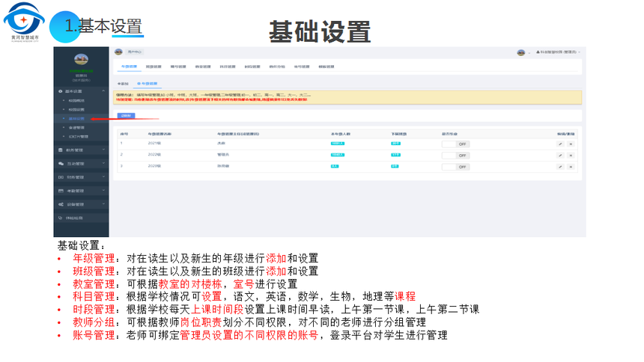Toggle the OFF switch in 2020级 row
The image size is (644, 362).
pos(455,167)
